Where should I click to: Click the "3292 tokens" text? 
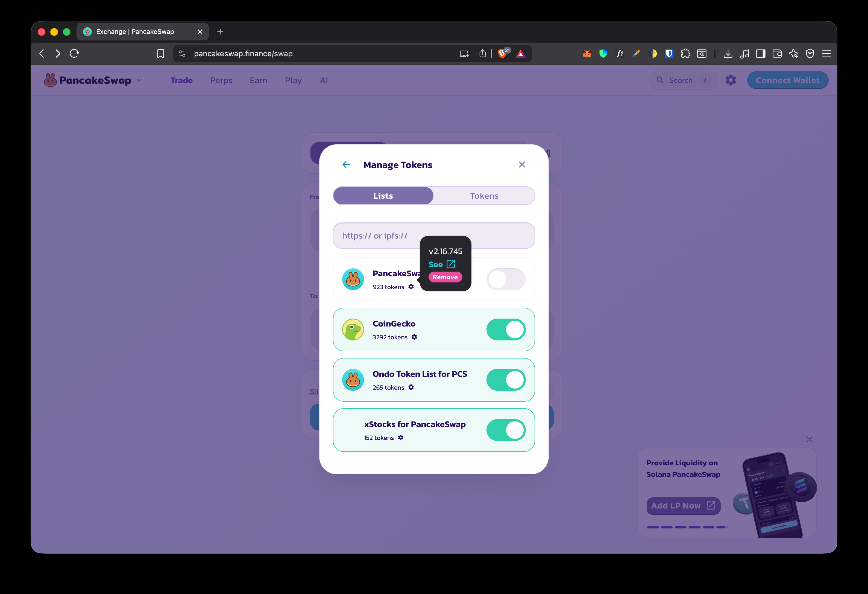click(x=390, y=337)
